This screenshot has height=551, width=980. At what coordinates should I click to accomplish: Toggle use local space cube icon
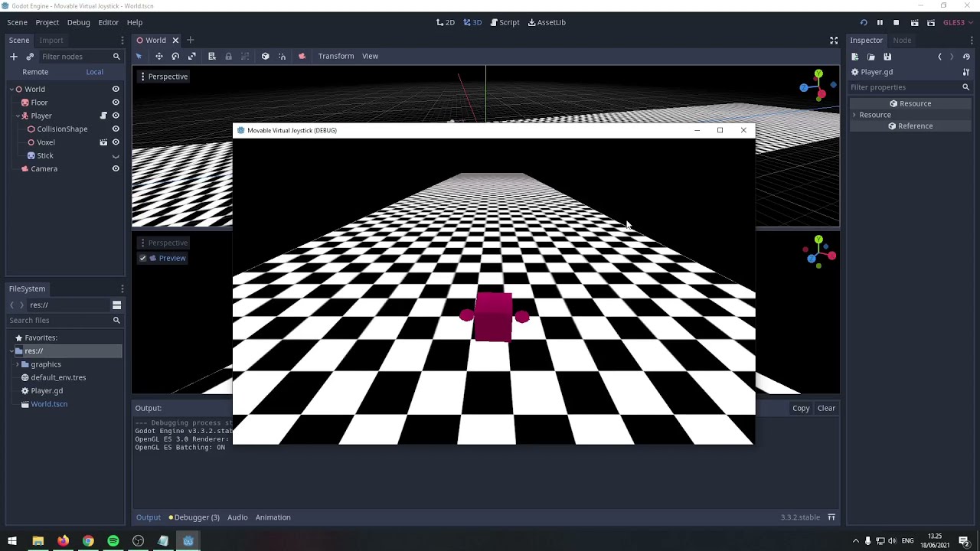265,56
